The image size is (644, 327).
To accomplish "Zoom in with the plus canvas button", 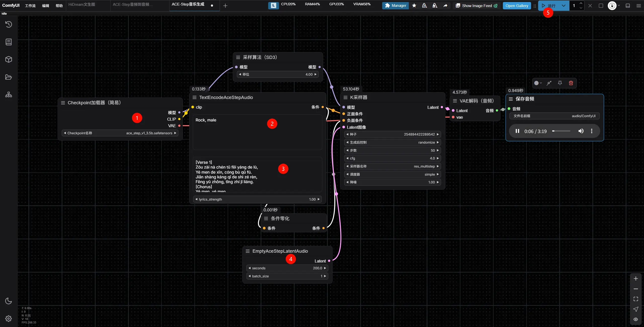I will pyautogui.click(x=636, y=279).
